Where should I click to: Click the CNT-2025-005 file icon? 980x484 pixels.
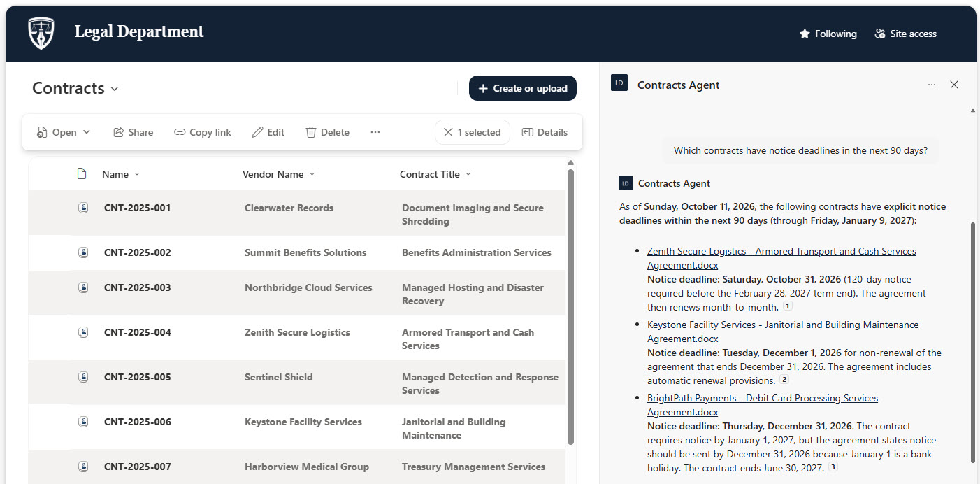83,377
